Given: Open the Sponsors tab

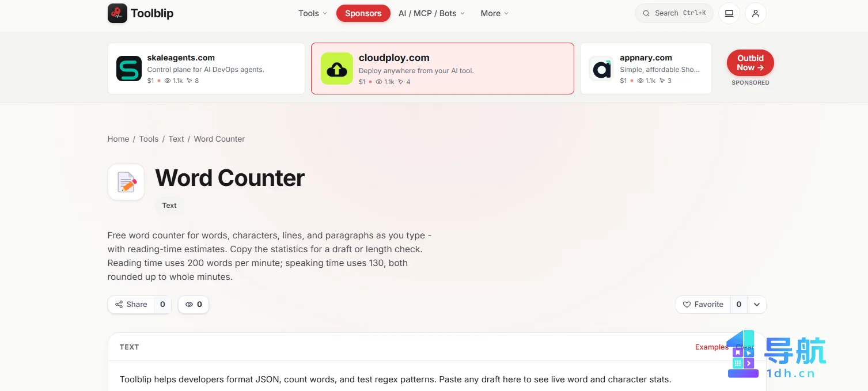Looking at the screenshot, I should point(363,13).
